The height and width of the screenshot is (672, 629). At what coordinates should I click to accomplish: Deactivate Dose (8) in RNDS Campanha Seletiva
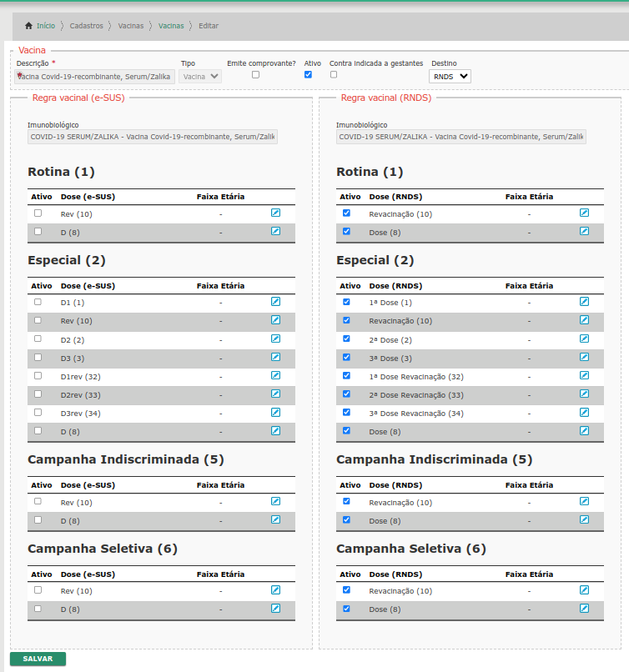click(x=346, y=609)
